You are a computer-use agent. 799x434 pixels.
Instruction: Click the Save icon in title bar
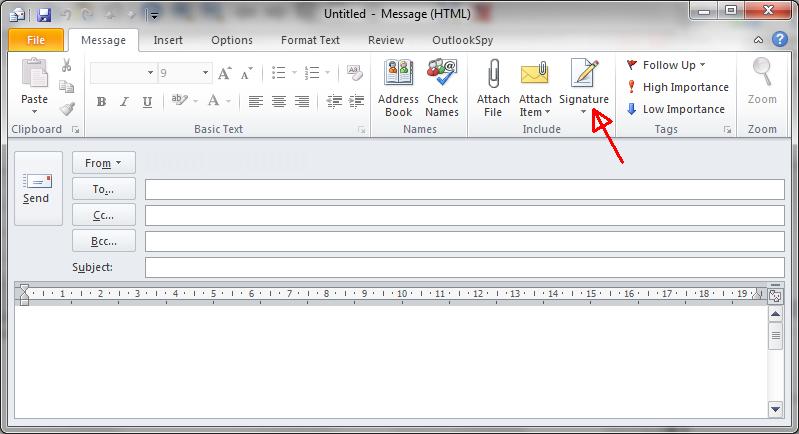click(x=44, y=15)
